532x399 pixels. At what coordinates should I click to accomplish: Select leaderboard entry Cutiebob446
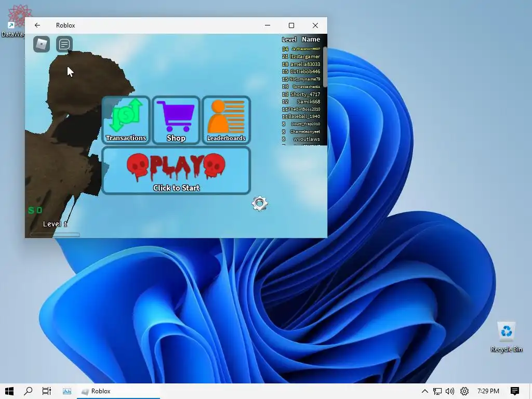pos(301,71)
